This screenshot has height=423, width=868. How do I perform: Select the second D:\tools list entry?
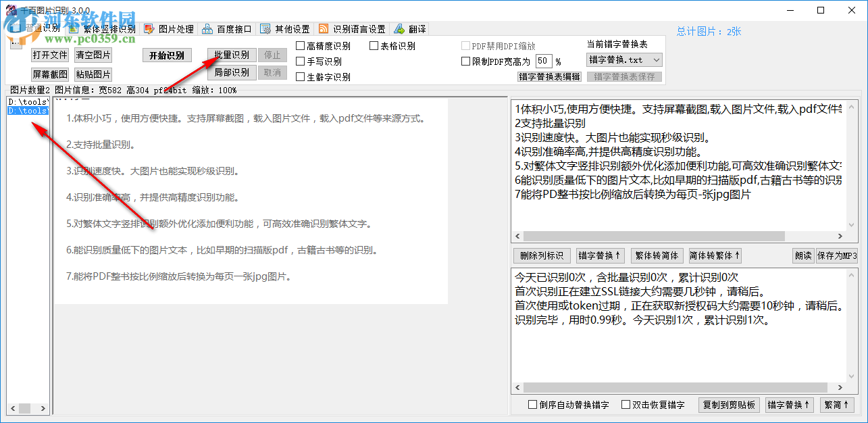coord(27,111)
